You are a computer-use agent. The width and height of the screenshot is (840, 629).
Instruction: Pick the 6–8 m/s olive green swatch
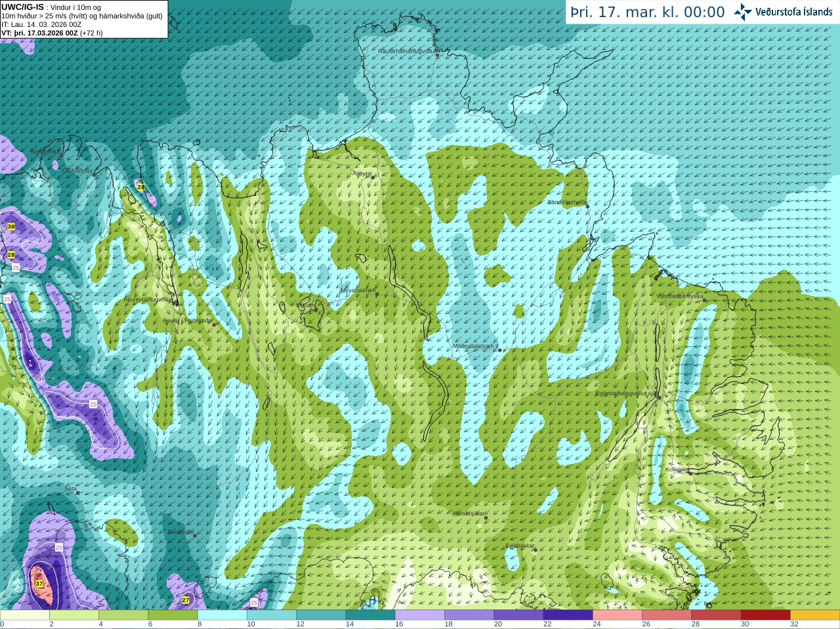[x=173, y=615]
